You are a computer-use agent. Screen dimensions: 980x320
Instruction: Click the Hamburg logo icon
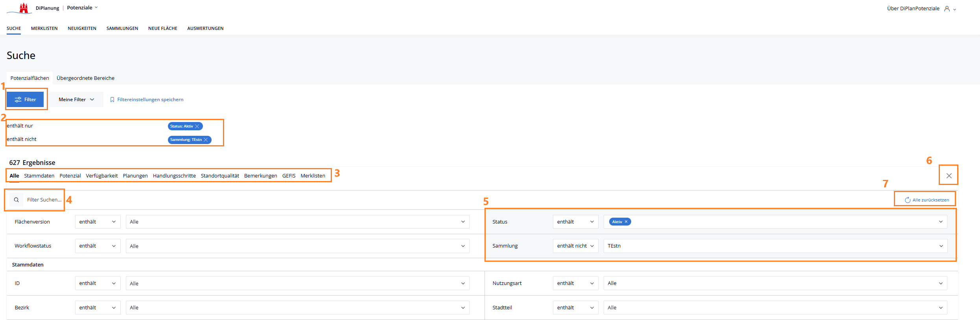pyautogui.click(x=24, y=8)
